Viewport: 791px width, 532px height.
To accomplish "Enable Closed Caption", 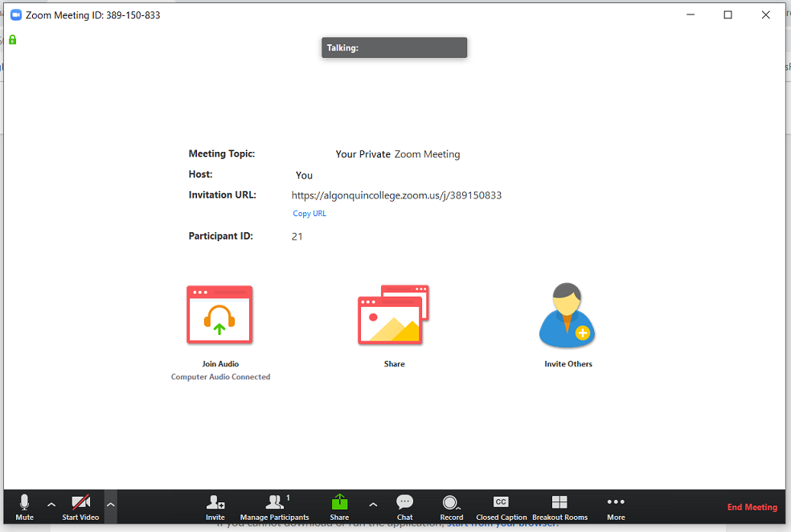I will coord(501,505).
